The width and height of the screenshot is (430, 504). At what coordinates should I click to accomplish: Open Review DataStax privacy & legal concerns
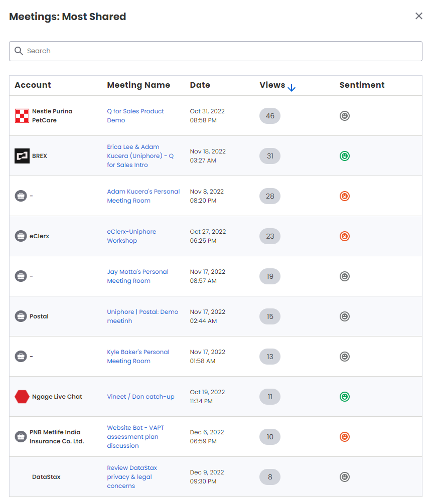point(132,477)
